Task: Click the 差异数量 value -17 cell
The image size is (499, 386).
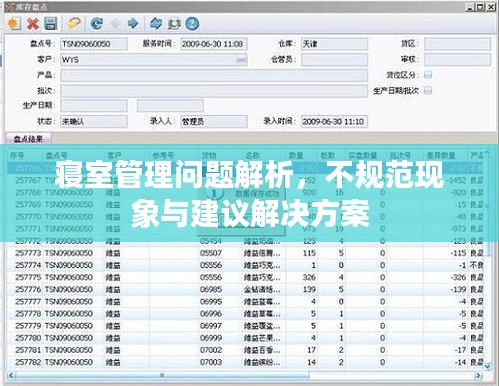Action: point(445,350)
